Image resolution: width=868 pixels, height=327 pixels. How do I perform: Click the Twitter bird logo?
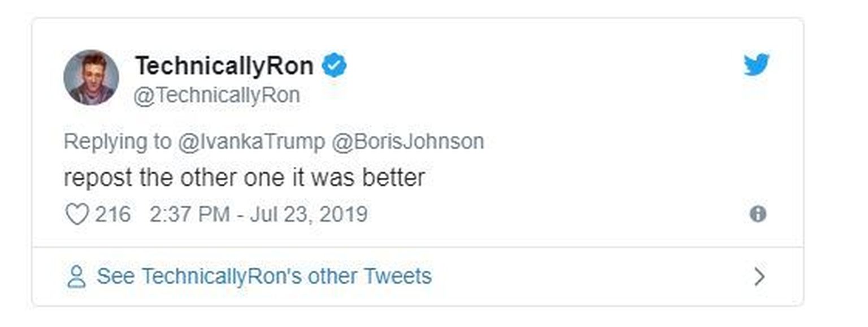tap(756, 64)
